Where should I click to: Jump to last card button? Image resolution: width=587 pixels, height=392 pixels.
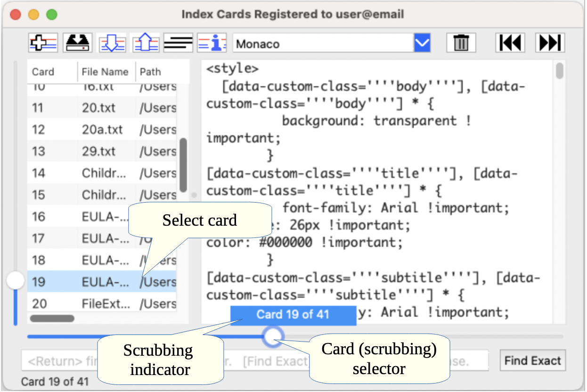click(550, 43)
